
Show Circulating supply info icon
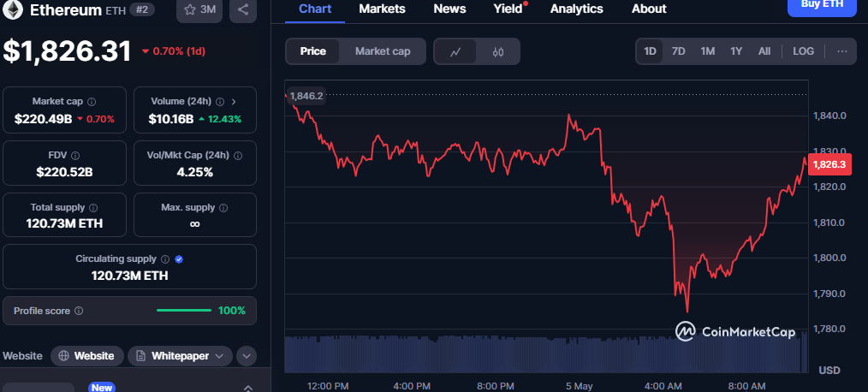(165, 259)
